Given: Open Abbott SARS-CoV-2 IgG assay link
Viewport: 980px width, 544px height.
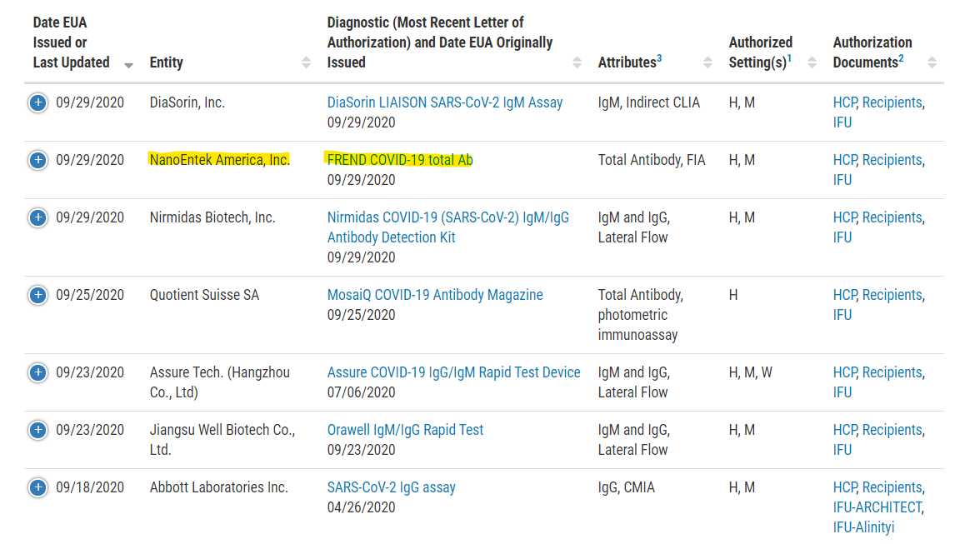Looking at the screenshot, I should click(392, 487).
